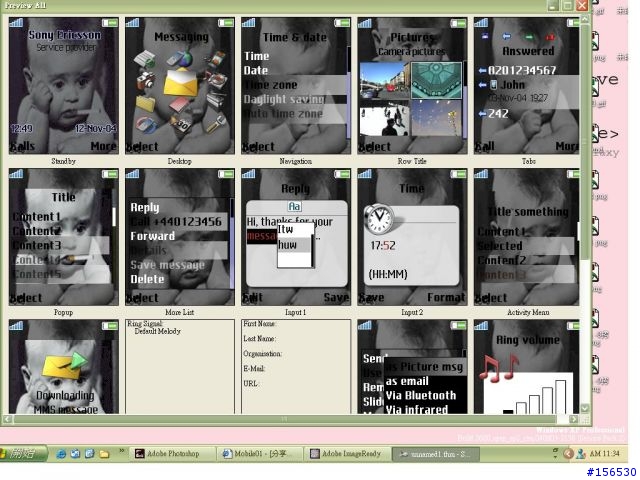Click 'as email' in the Send menu preview
The height and width of the screenshot is (480, 640).
(407, 381)
